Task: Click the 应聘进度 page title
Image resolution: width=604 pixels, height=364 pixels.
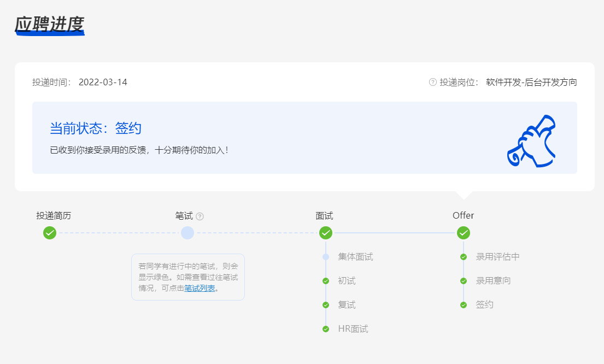Action: pyautogui.click(x=49, y=24)
